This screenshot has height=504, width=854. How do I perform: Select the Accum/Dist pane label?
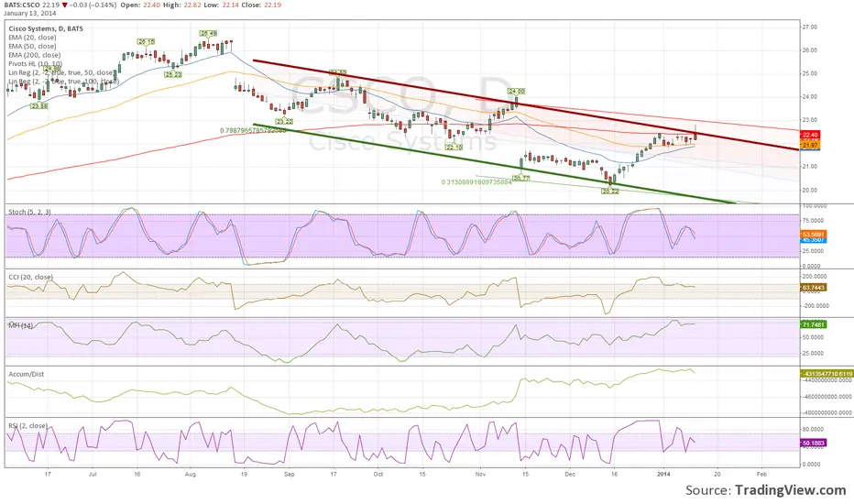coord(27,374)
